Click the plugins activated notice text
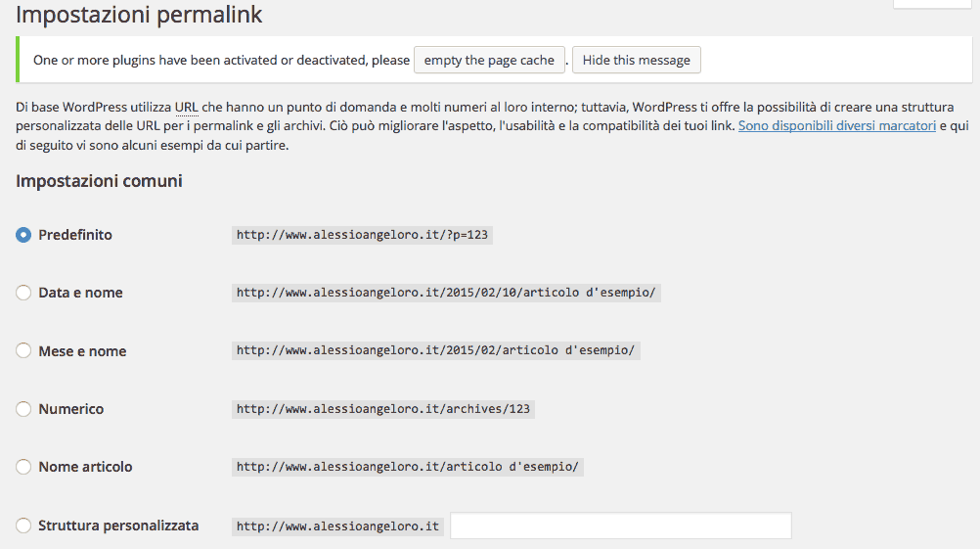 (221, 61)
